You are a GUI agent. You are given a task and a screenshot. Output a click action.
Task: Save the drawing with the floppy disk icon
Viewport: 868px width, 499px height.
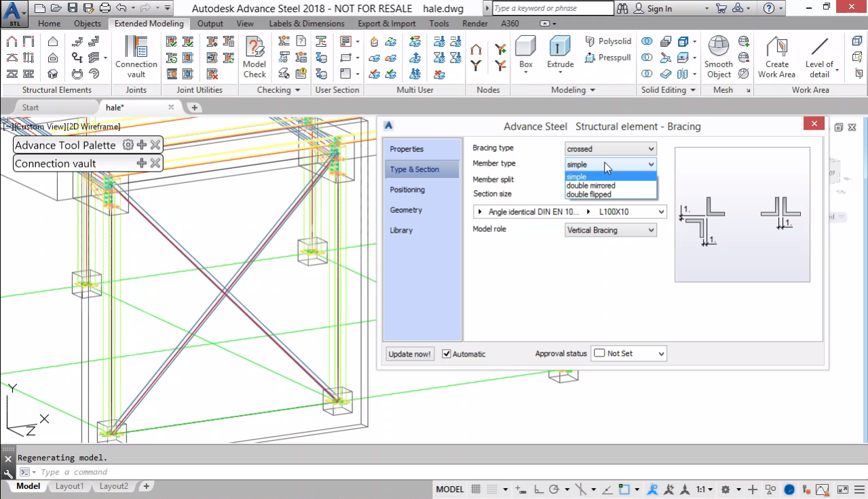point(72,8)
